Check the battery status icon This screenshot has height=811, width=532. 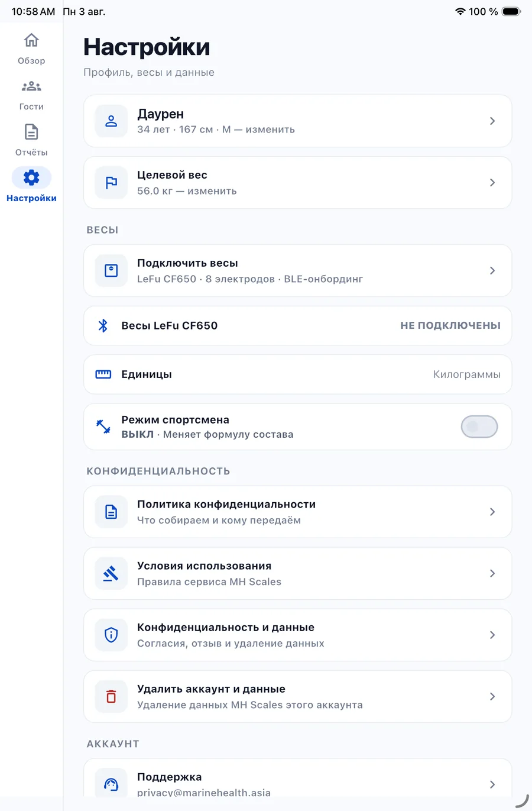point(511,11)
